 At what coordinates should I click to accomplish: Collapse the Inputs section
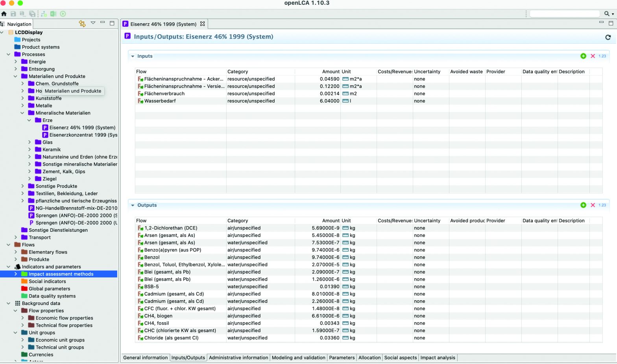133,56
